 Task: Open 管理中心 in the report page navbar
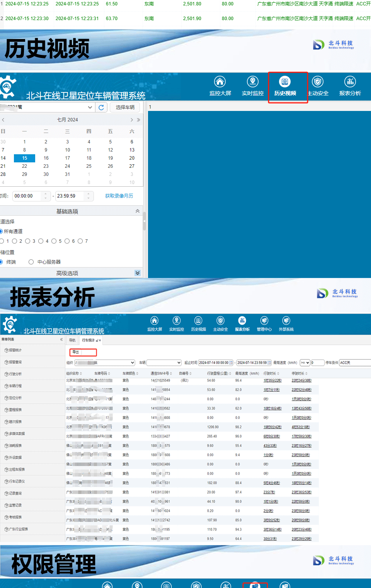264,324
